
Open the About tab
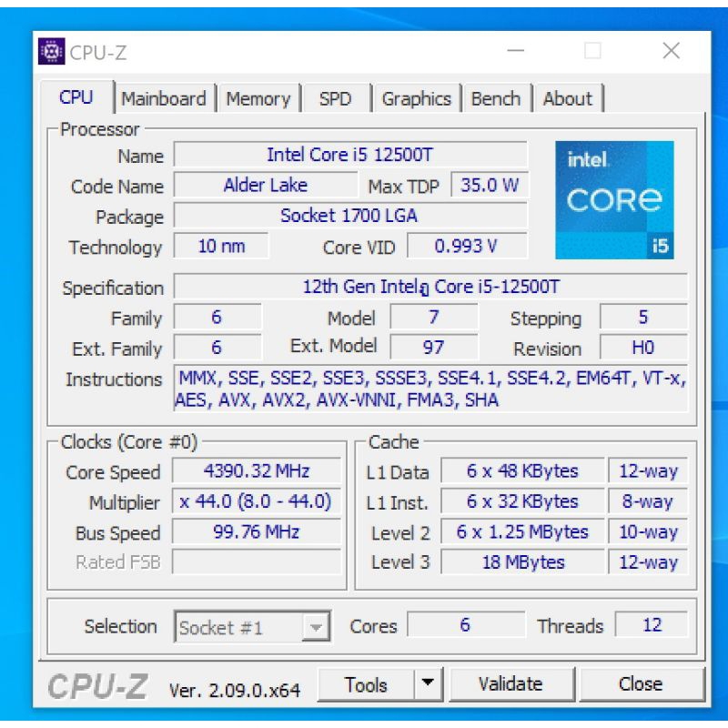[x=567, y=99]
